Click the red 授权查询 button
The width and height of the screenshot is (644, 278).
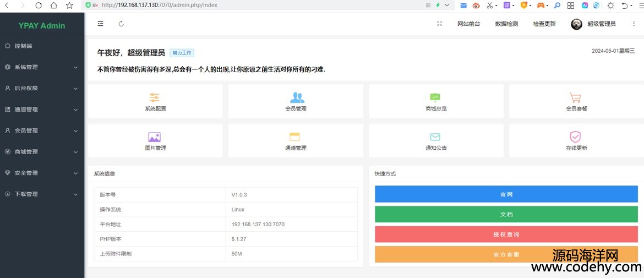(506, 235)
